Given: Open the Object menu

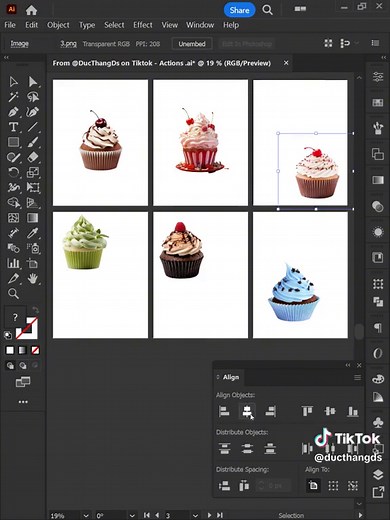Looking at the screenshot, I should pos(58,25).
